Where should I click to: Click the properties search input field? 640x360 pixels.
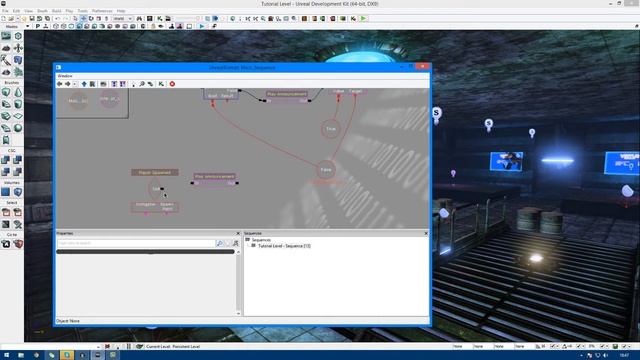[x=136, y=243]
